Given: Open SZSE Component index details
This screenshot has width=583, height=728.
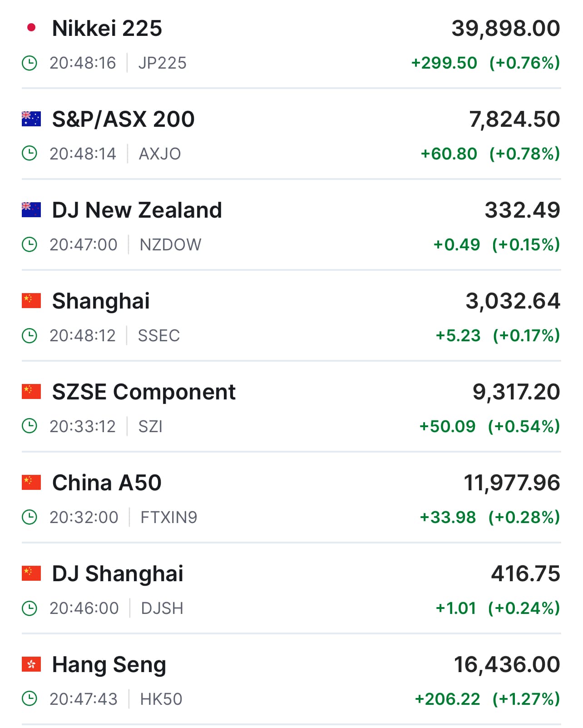Looking at the screenshot, I should [144, 392].
